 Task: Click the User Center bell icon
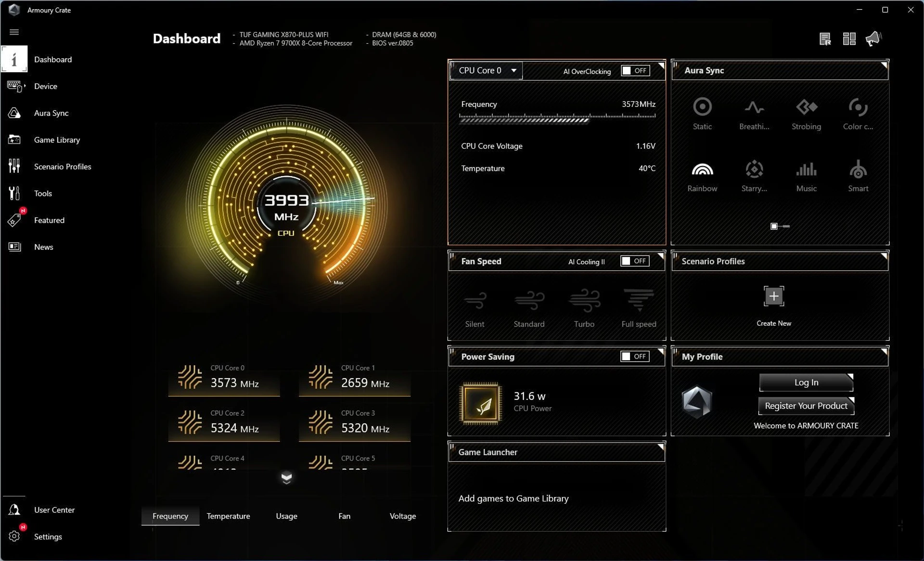click(14, 510)
